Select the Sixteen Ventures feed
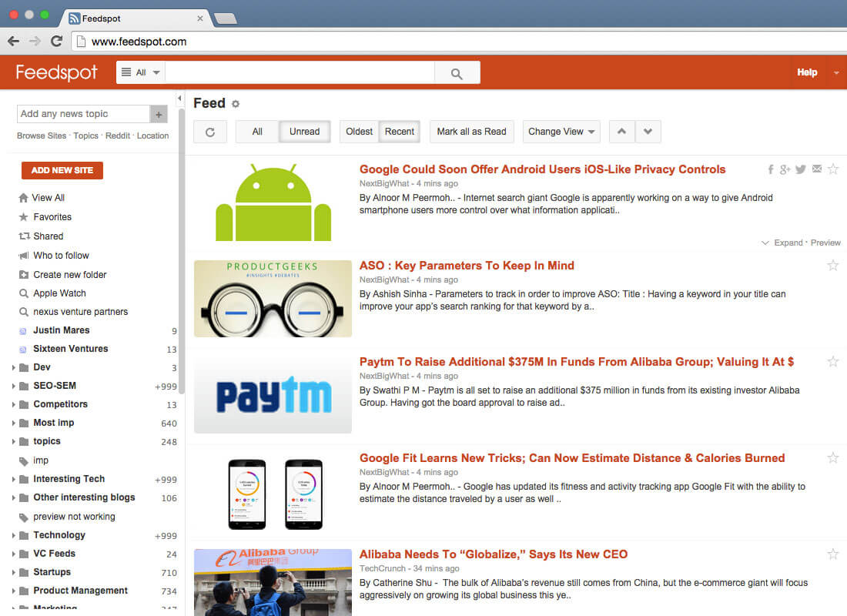The width and height of the screenshot is (847, 616). click(71, 349)
